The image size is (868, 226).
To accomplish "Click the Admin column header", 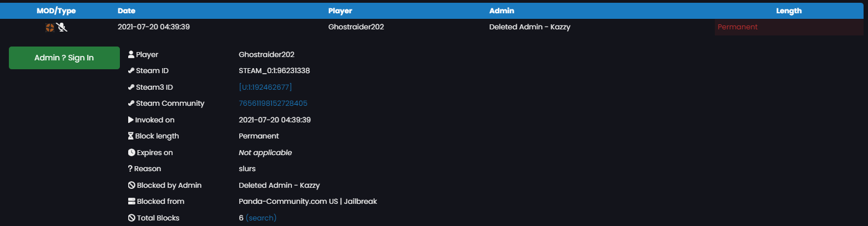I will 501,11.
